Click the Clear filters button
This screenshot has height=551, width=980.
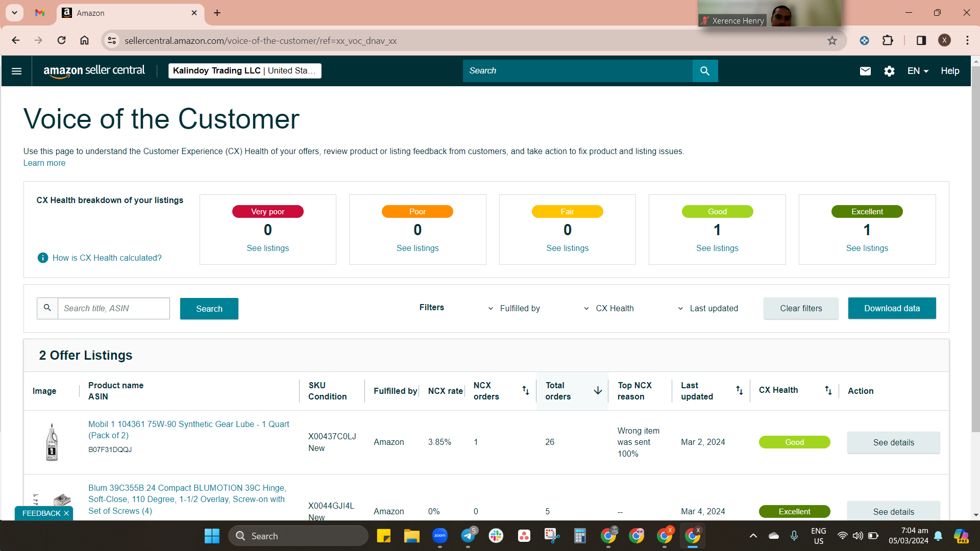pos(801,308)
